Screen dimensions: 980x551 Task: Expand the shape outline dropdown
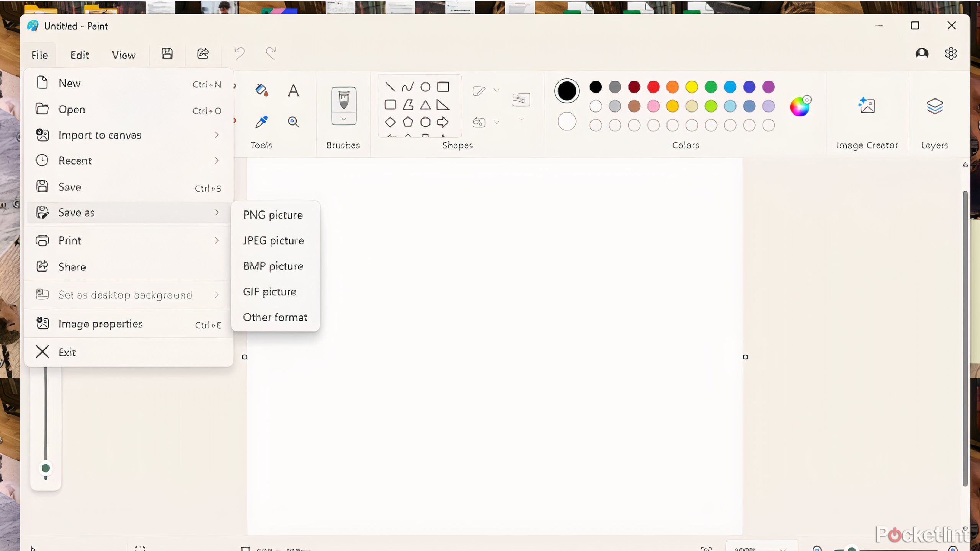point(497,90)
